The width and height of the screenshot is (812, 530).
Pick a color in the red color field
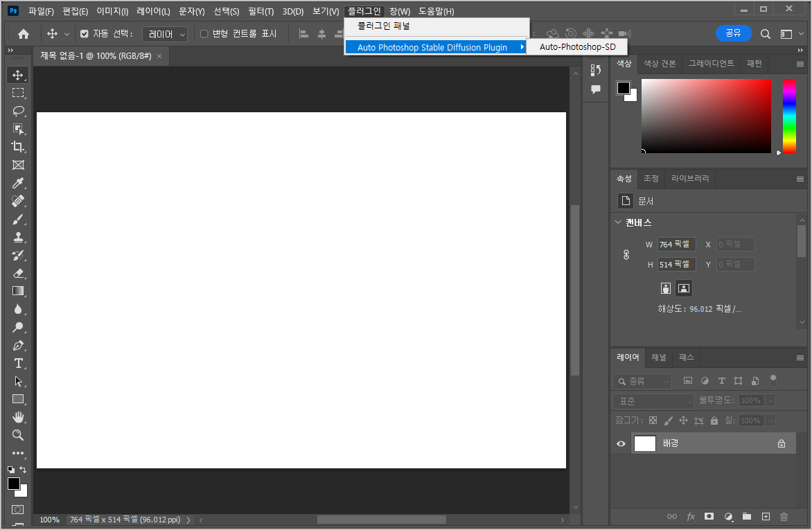click(x=707, y=116)
